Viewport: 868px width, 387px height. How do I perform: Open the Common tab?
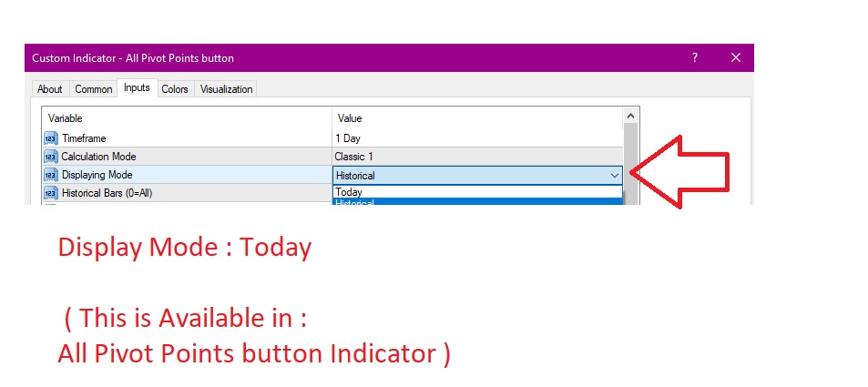click(94, 88)
